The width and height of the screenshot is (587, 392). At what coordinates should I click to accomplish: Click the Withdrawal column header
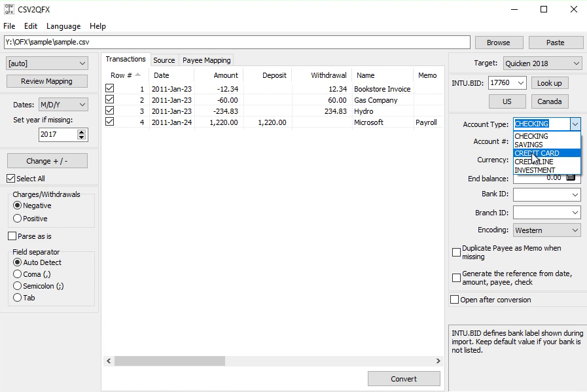pos(322,75)
